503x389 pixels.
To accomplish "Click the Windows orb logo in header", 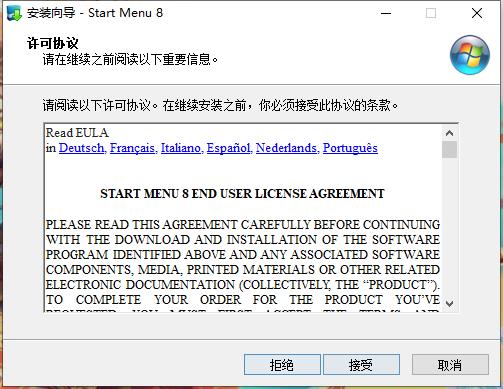I will (470, 55).
